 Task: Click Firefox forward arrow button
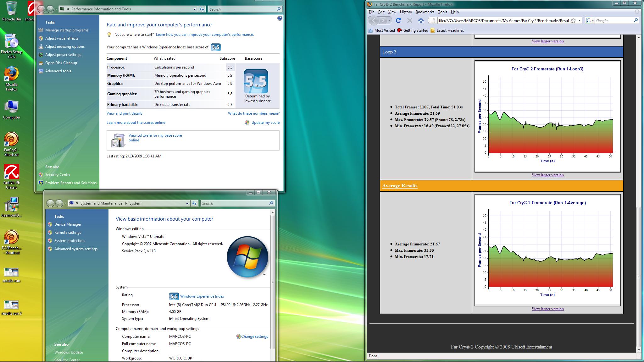coord(383,20)
